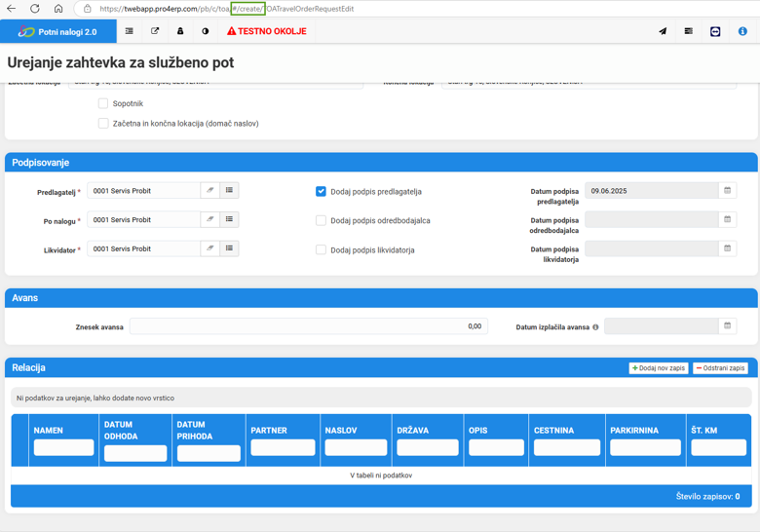
Task: Click the lock icon in toolbar
Action: coord(180,31)
